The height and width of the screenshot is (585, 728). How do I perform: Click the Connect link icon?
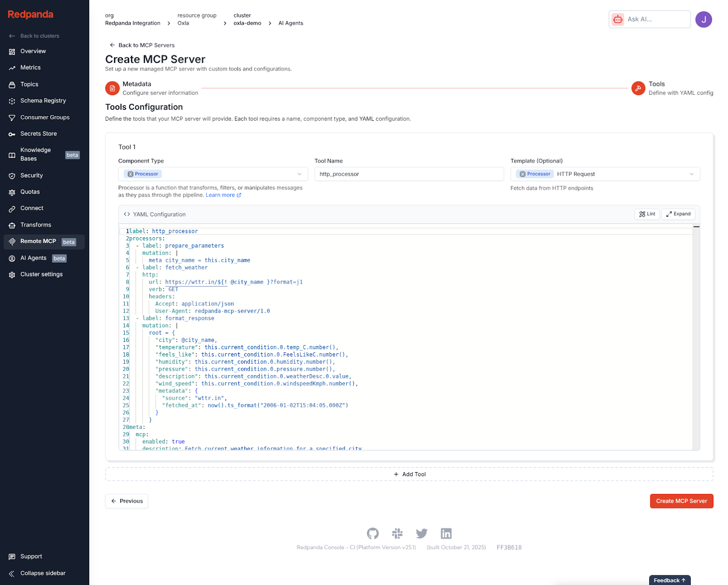(12, 209)
